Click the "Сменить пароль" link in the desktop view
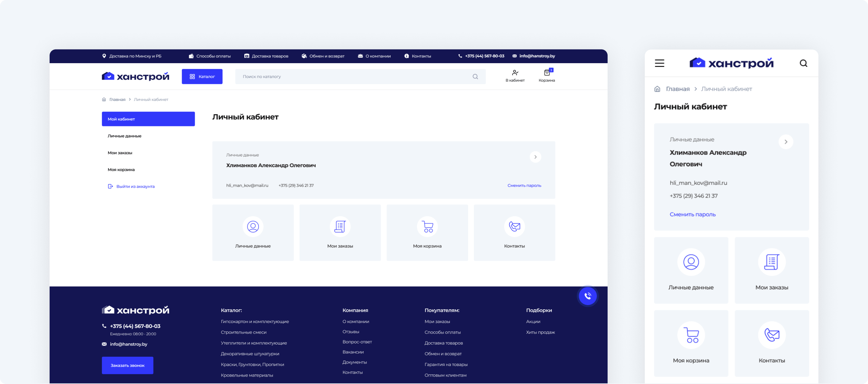The image size is (868, 384). click(524, 185)
